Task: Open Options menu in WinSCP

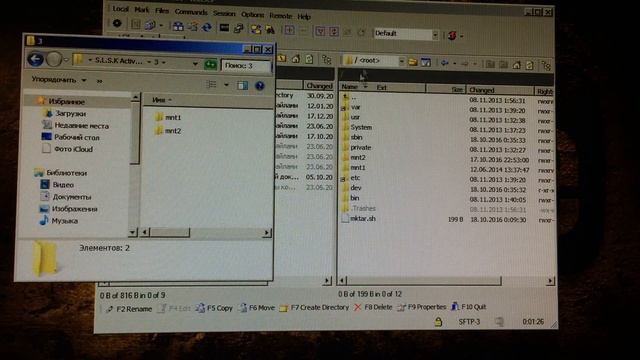Action: tap(253, 15)
